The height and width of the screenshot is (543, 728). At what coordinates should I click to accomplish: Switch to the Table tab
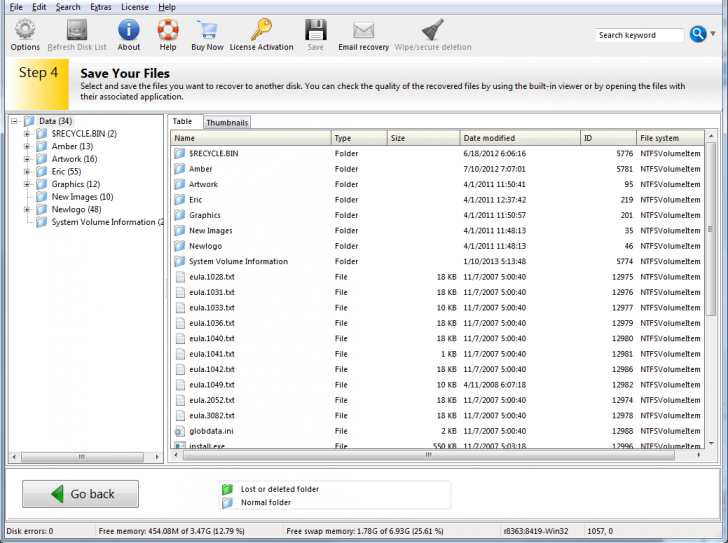(x=182, y=121)
